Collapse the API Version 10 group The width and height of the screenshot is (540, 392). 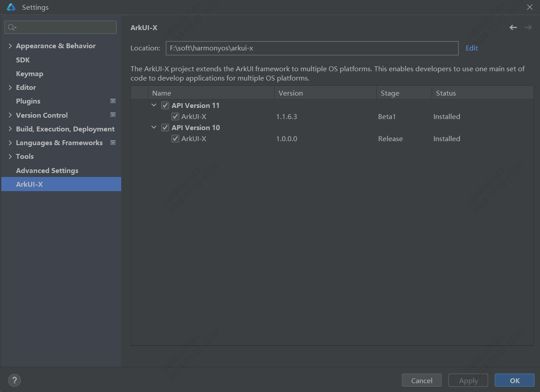(x=154, y=127)
